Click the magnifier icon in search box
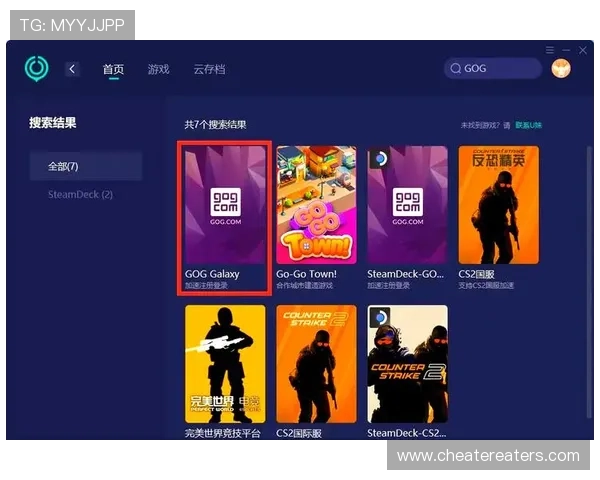Image resolution: width=600 pixels, height=480 pixels. pos(455,69)
